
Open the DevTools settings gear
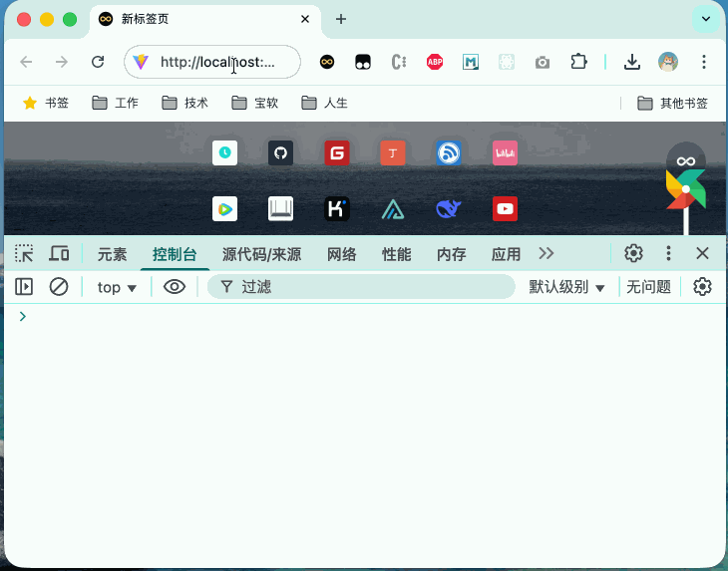point(633,253)
